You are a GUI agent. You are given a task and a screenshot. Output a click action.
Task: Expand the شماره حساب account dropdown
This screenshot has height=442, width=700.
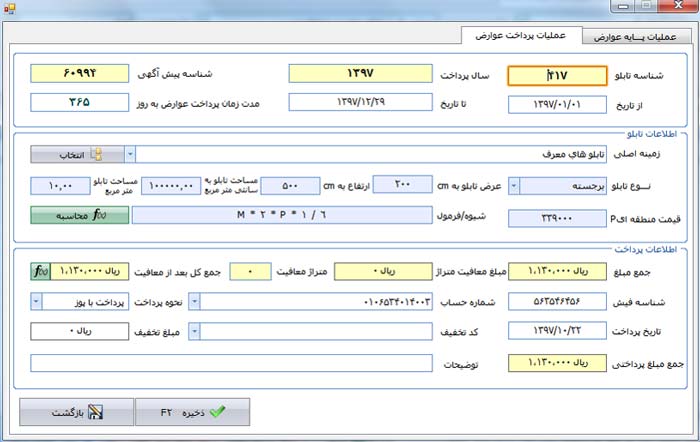pyautogui.click(x=194, y=301)
